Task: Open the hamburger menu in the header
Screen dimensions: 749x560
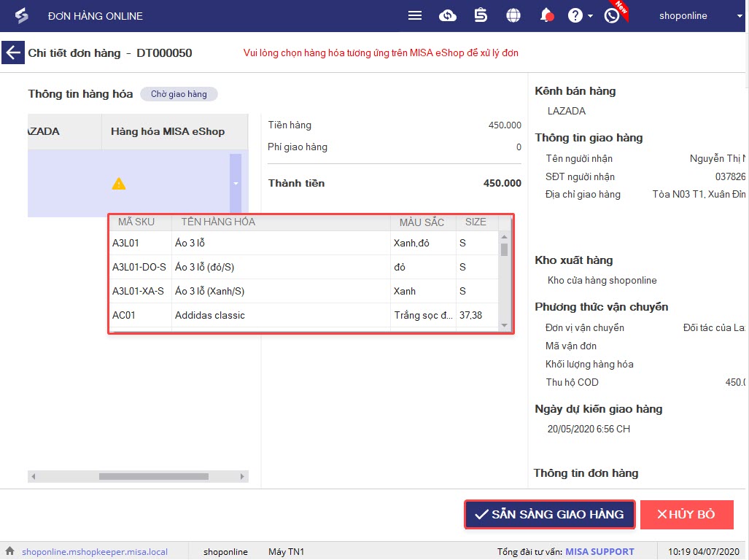Action: pos(415,16)
